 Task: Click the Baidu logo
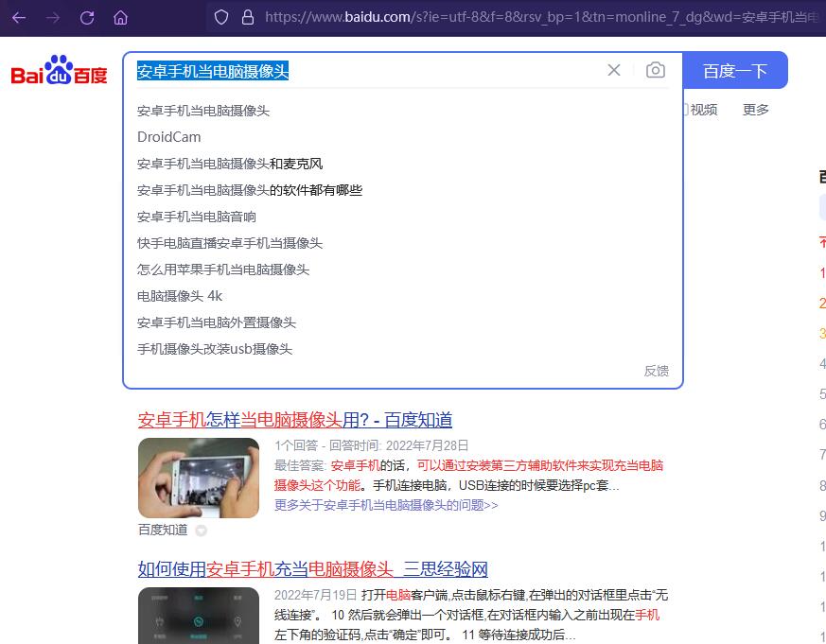pyautogui.click(x=59, y=70)
